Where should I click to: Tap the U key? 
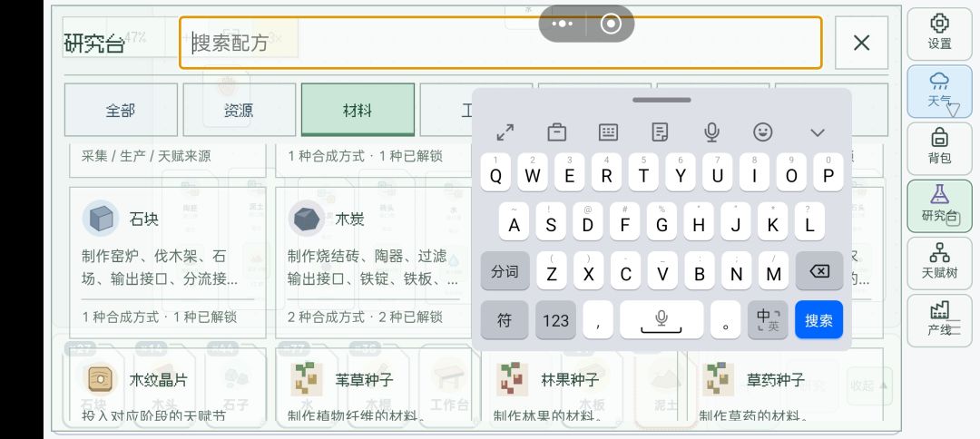(717, 172)
